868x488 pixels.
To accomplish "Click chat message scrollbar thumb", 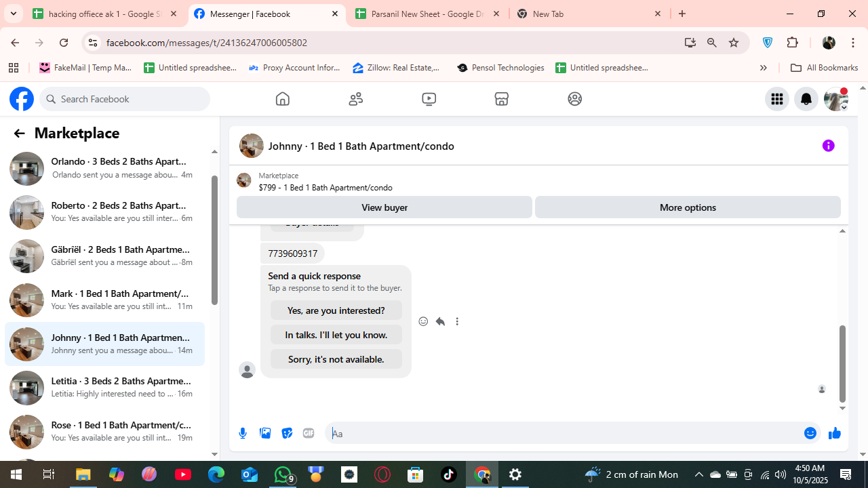I will tap(842, 364).
